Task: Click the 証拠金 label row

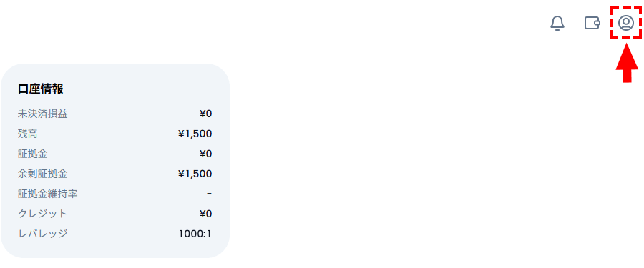Action: [115, 154]
